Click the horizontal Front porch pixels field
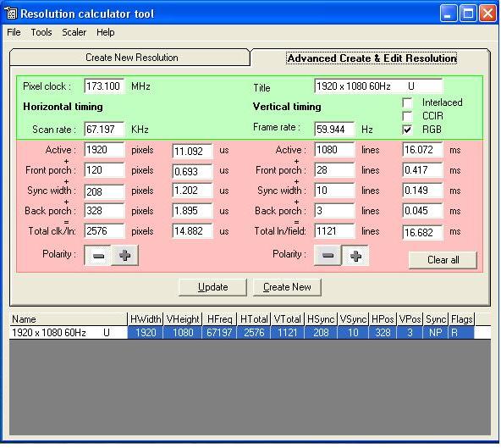This screenshot has height=448, width=501. click(x=104, y=170)
